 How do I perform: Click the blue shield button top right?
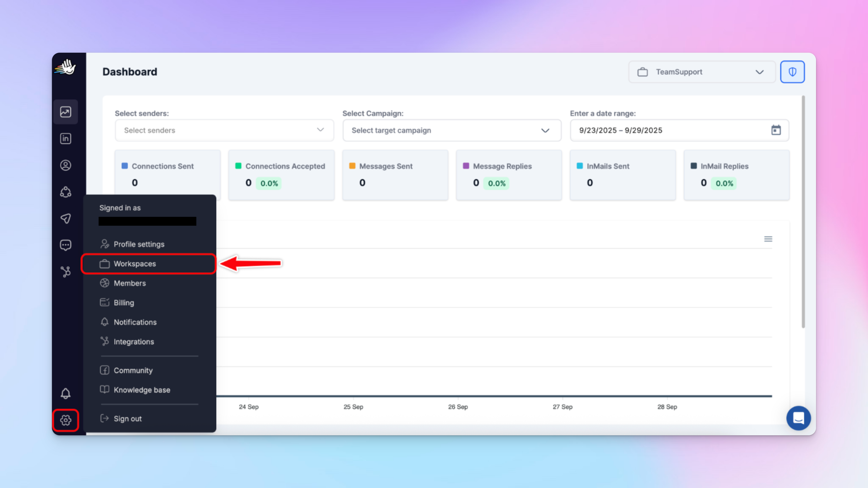[x=792, y=72]
